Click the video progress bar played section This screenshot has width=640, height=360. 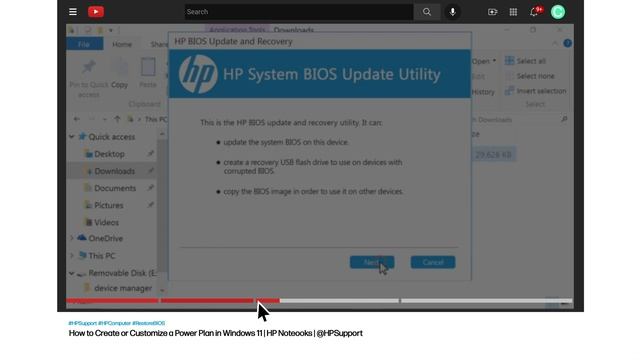click(173, 301)
